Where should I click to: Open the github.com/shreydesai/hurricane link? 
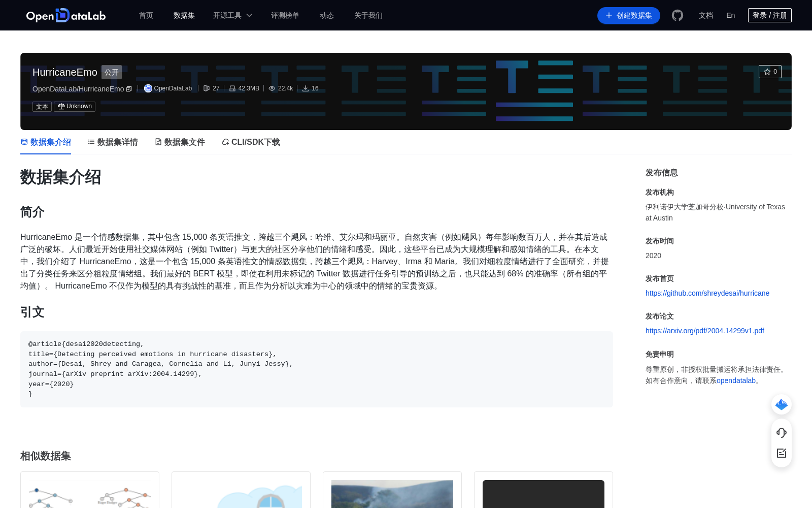click(x=707, y=293)
